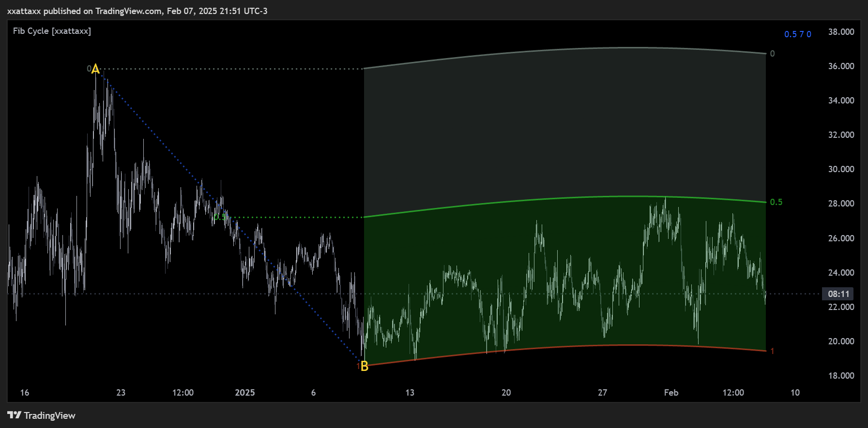Click the TradingView logo at the bottom
The width and height of the screenshot is (868, 428).
(x=42, y=415)
